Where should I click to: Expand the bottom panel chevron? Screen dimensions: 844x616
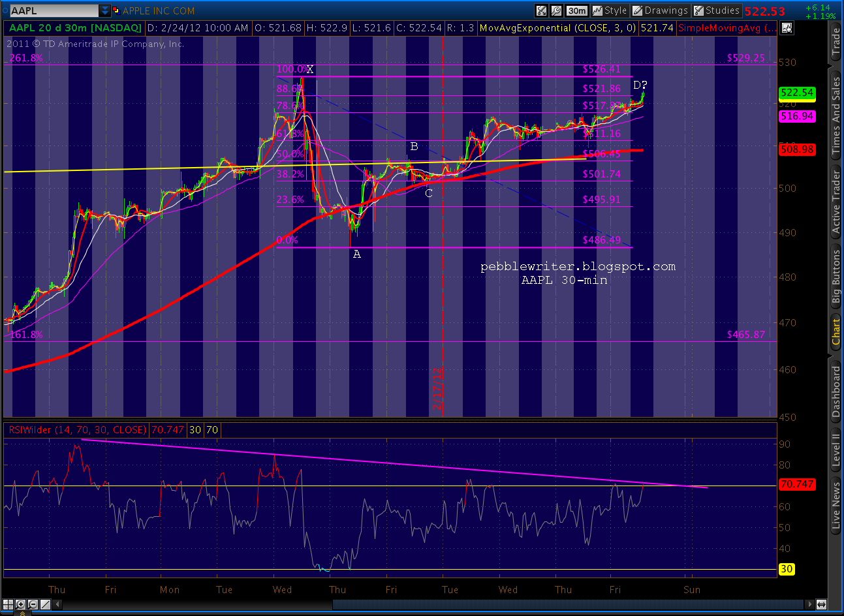click(22, 613)
